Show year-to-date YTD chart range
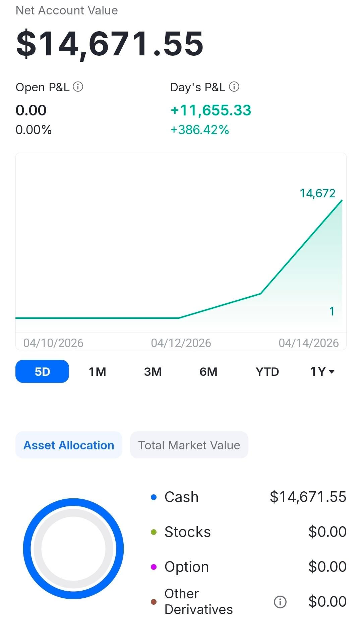362x644 pixels. coord(267,371)
